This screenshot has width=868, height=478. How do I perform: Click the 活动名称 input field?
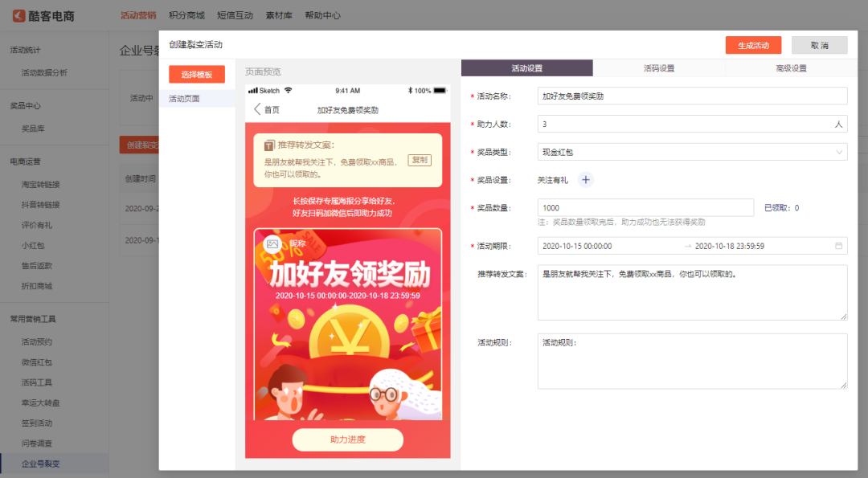point(692,96)
